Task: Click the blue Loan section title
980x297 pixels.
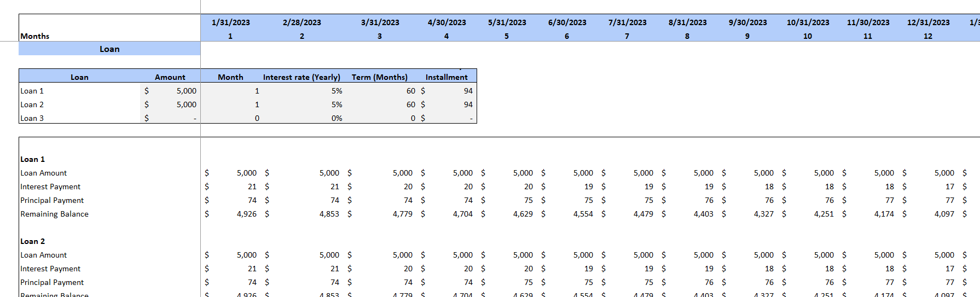Action: (109, 49)
